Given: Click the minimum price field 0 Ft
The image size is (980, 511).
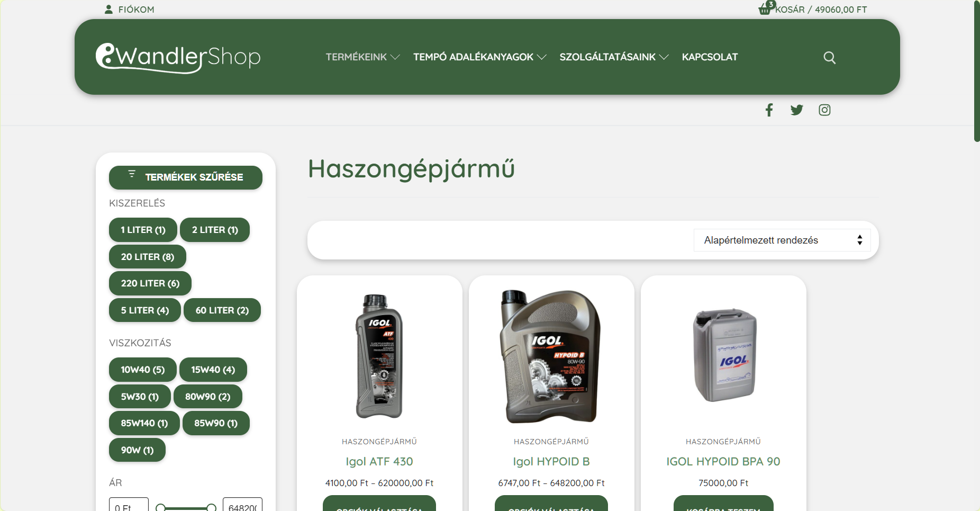Looking at the screenshot, I should click(129, 505).
